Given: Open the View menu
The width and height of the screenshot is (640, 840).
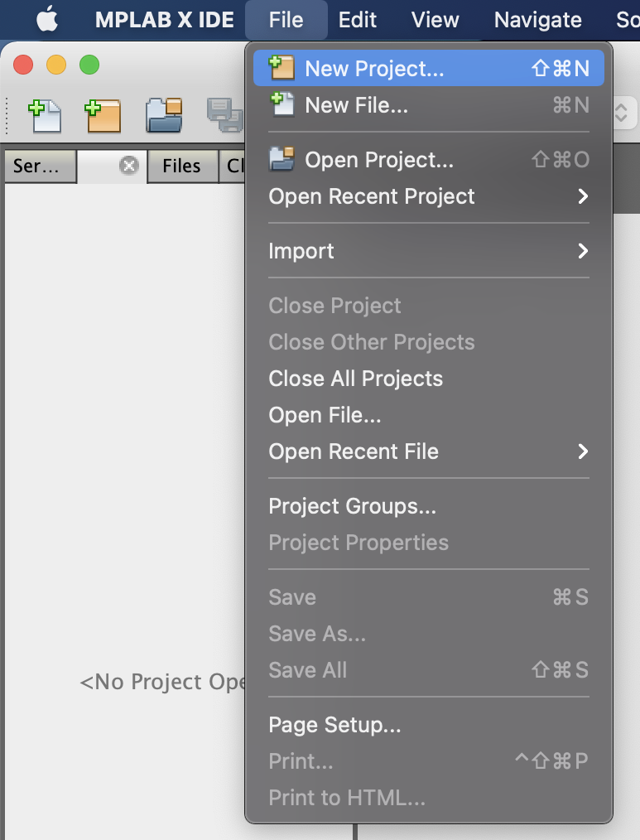Looking at the screenshot, I should pos(435,19).
